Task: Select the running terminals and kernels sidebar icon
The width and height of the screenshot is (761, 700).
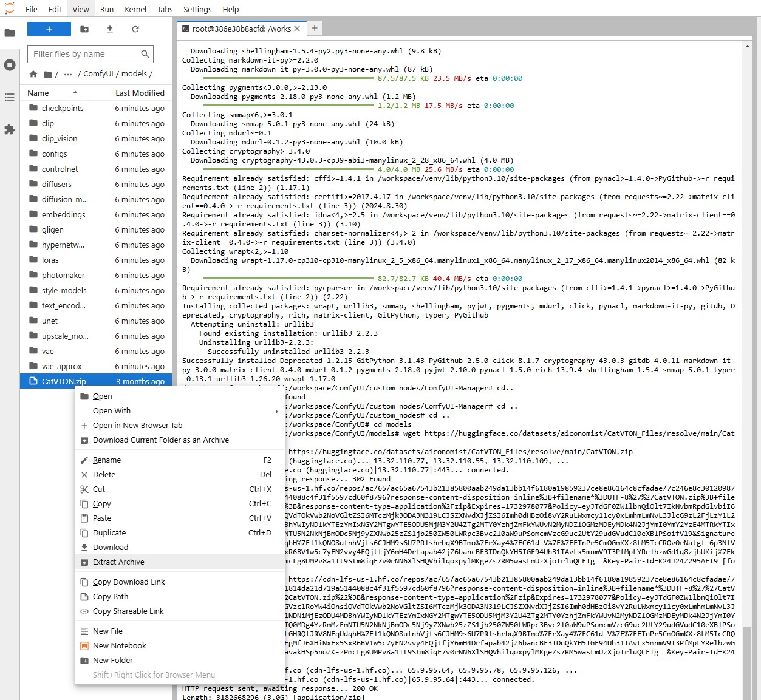Action: click(x=10, y=65)
